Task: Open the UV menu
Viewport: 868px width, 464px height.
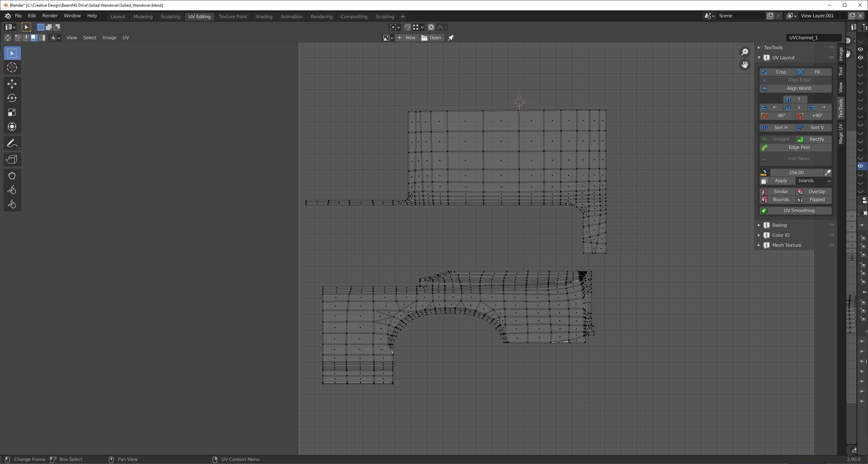Action: [x=125, y=38]
